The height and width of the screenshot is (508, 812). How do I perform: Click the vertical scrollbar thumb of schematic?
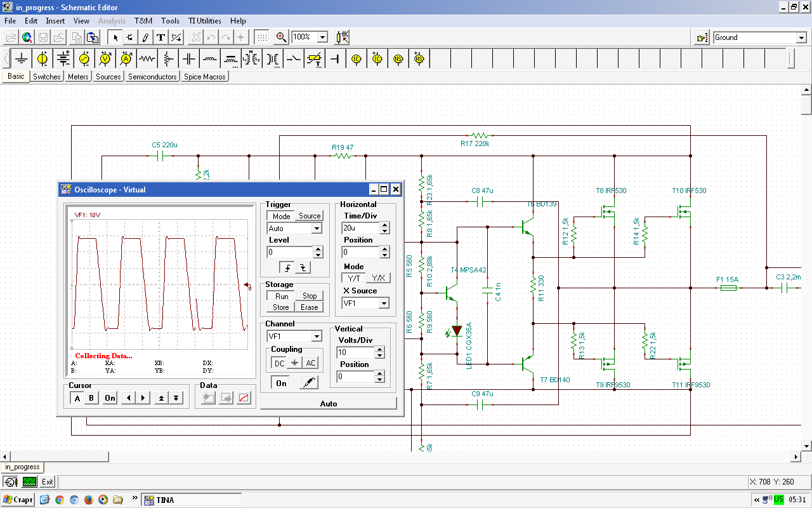click(806, 104)
